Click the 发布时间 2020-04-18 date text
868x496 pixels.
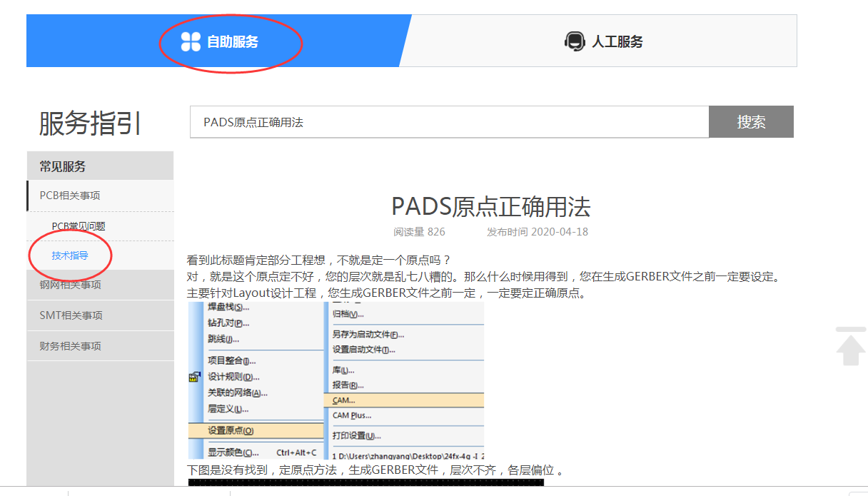[x=537, y=232]
